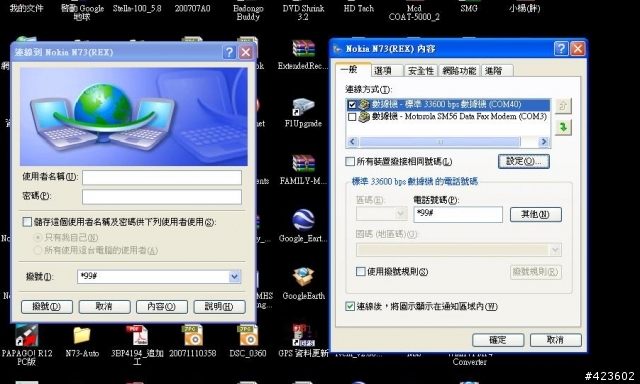
Task: Click the 說明(H) help button
Action: coord(219,306)
